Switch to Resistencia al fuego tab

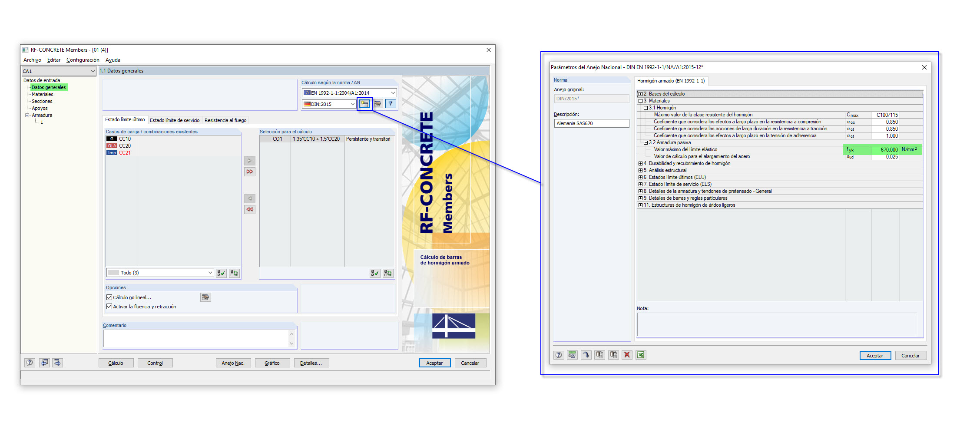pos(225,120)
